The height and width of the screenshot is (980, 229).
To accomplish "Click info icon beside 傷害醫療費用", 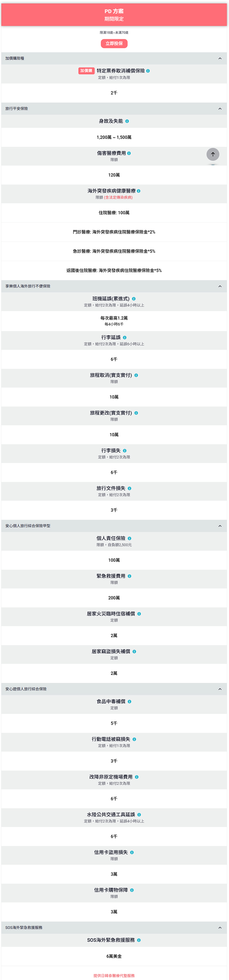I will point(129,153).
